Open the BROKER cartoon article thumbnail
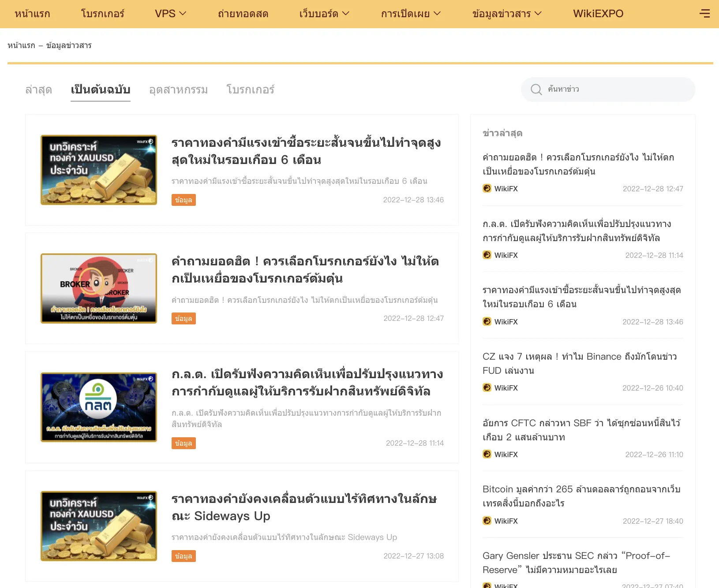The height and width of the screenshot is (588, 719). click(x=99, y=288)
